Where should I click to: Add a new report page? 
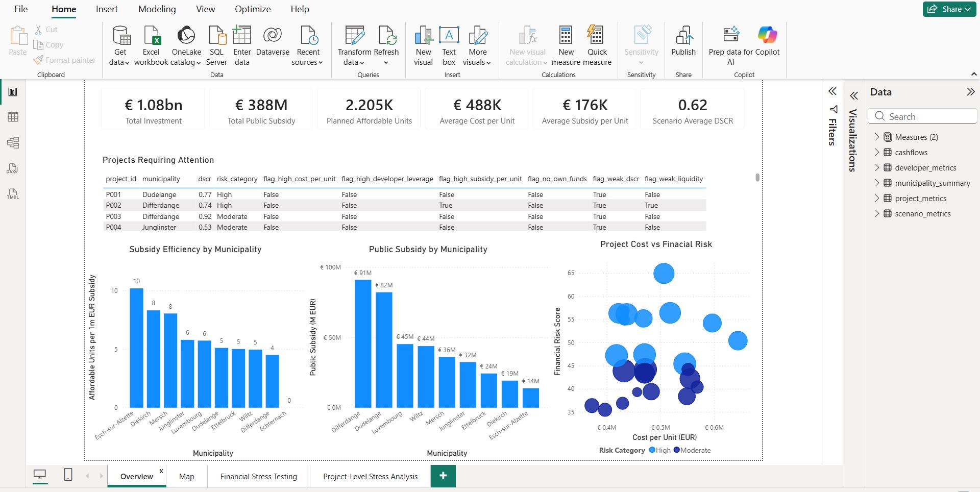(443, 476)
